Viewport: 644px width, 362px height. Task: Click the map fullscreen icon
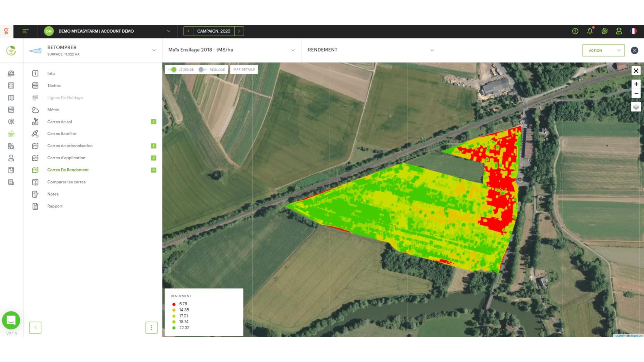[636, 71]
